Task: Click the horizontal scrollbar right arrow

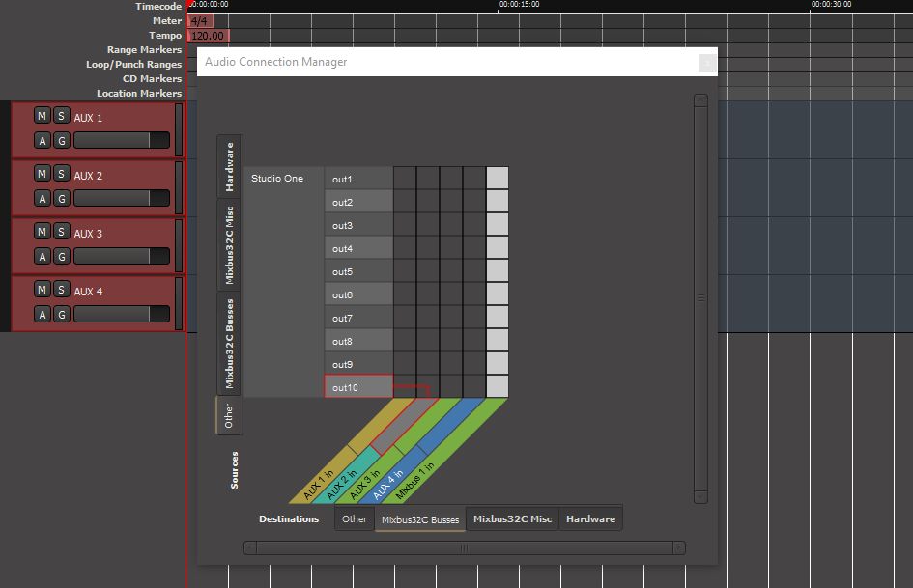Action: tap(679, 547)
